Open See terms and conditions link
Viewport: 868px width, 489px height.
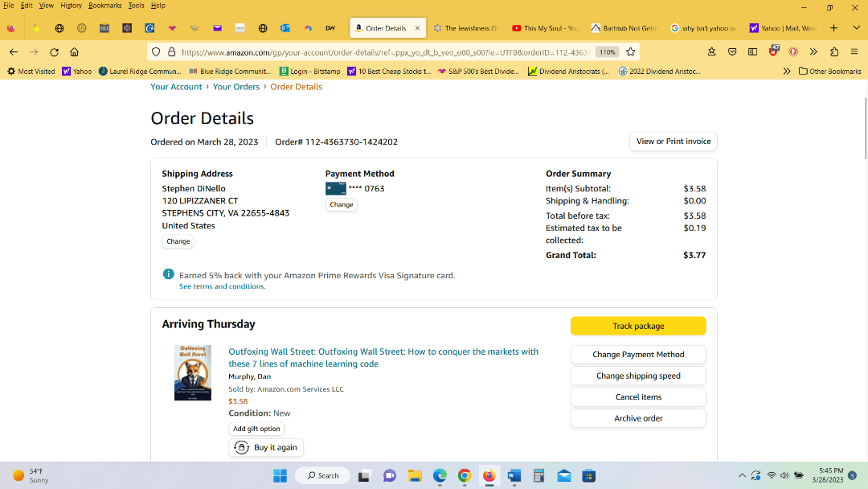coord(222,286)
